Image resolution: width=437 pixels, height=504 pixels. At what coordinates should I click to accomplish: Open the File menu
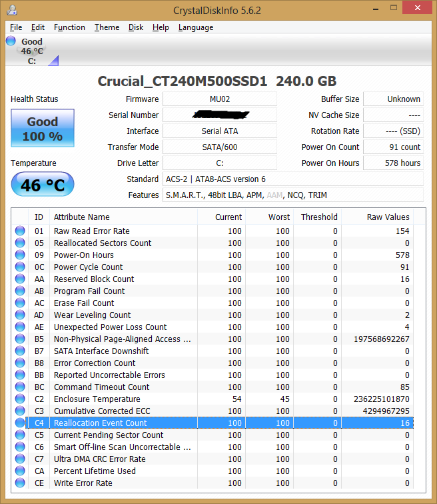[16, 27]
